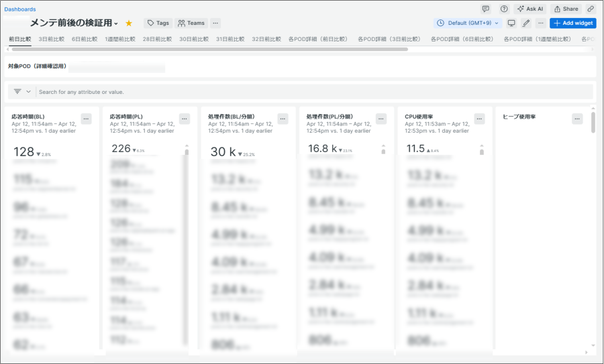Image resolution: width=604 pixels, height=364 pixels.
Task: Click the 11.5 value in CPU使用率
Action: click(x=415, y=149)
